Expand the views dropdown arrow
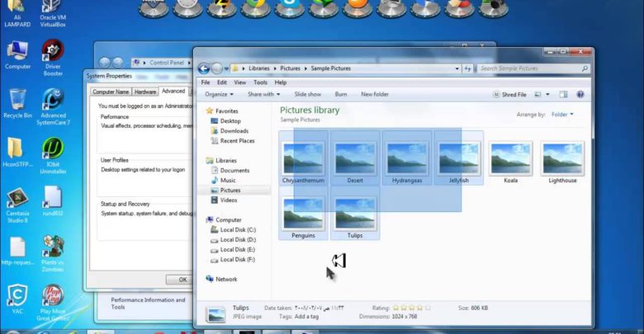The width and height of the screenshot is (644, 334). pos(547,94)
